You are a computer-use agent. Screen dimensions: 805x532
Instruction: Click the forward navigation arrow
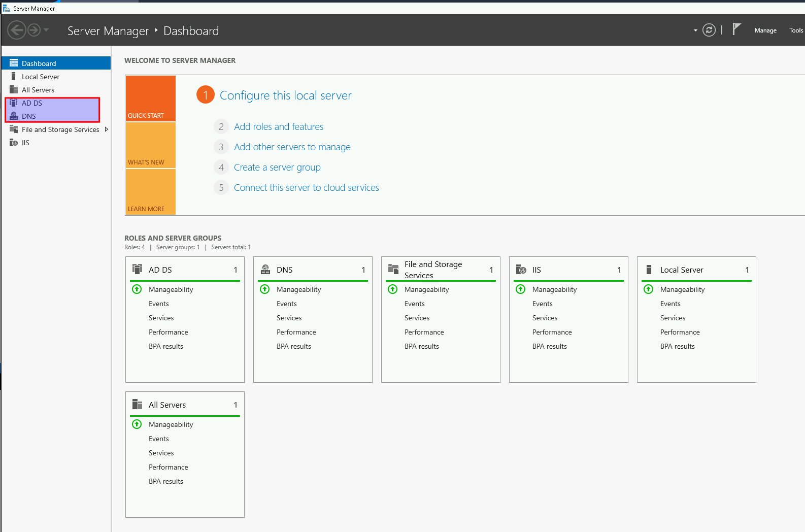tap(34, 30)
